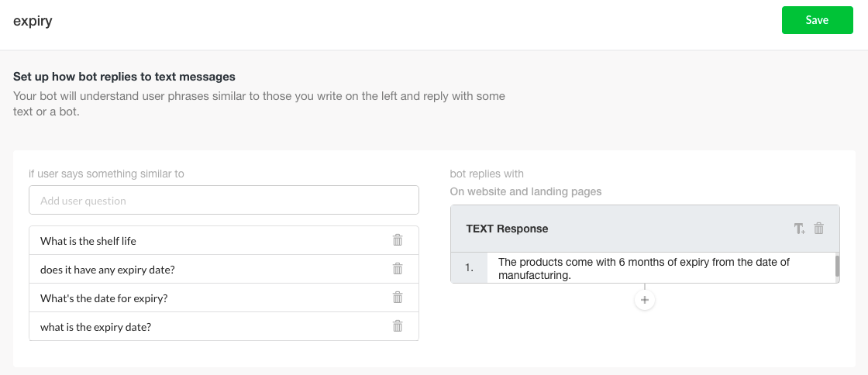Screen dimensions: 868x375
Task: Save the expiry intent
Action: 817,20
